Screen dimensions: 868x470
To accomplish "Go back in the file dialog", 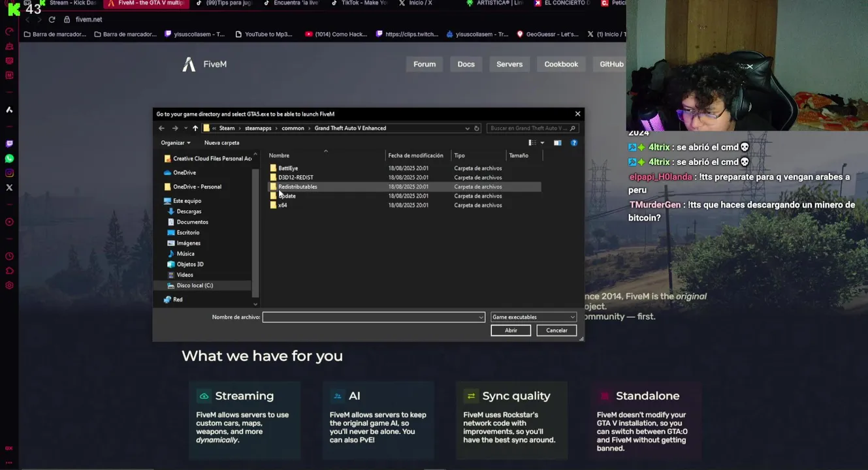I will tap(161, 128).
